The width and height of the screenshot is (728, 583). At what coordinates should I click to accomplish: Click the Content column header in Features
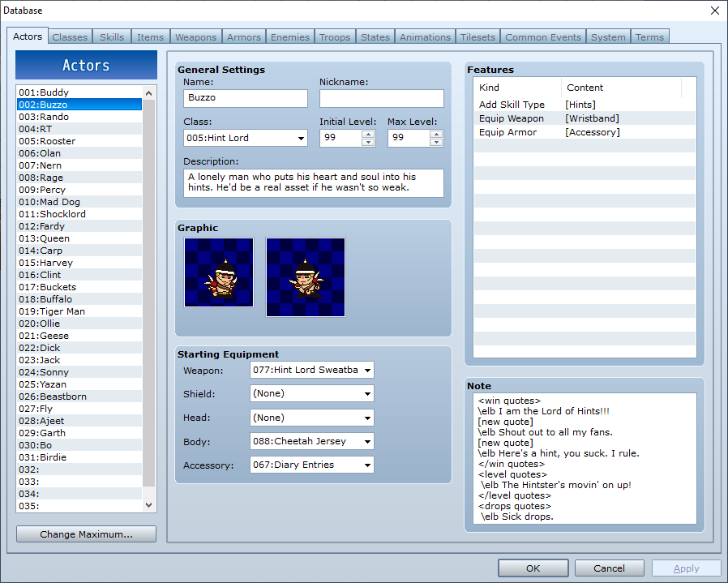pos(621,88)
